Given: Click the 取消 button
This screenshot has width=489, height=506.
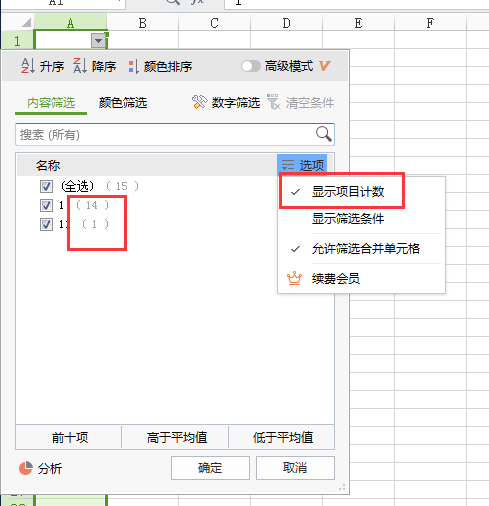Looking at the screenshot, I should tap(295, 468).
